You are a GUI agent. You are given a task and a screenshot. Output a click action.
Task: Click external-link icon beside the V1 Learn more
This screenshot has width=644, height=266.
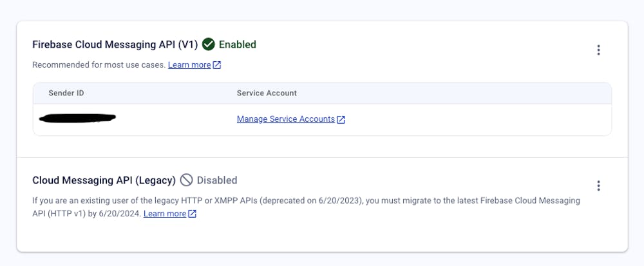(x=217, y=65)
